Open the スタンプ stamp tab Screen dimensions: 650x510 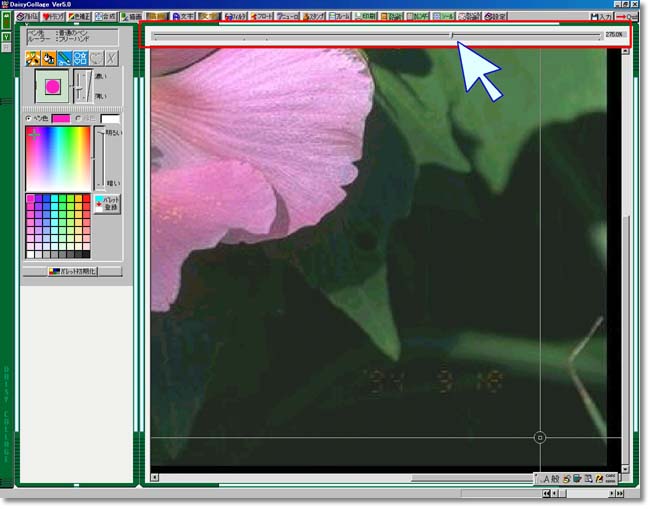click(313, 17)
